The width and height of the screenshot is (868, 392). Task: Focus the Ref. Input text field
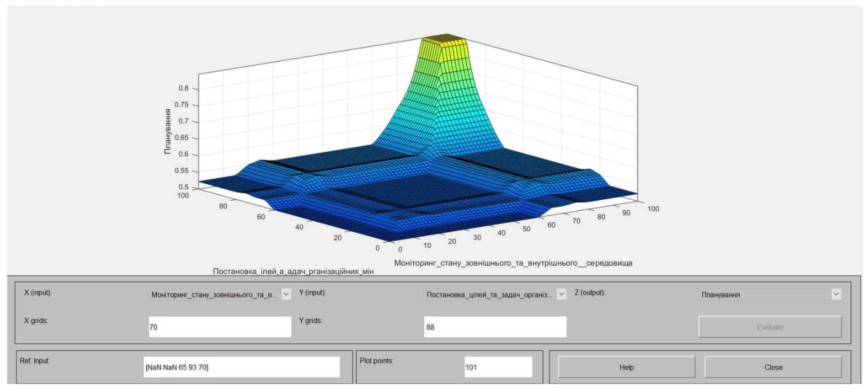click(x=241, y=367)
